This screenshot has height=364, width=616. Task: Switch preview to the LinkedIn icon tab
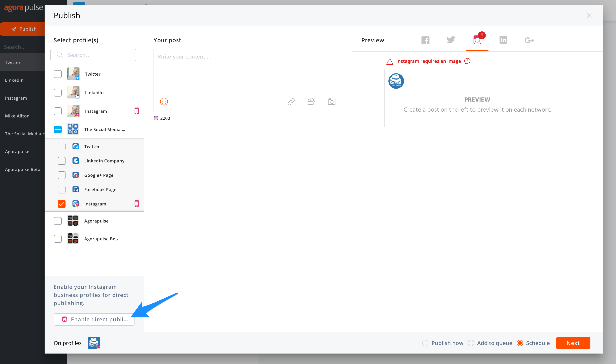tap(503, 40)
